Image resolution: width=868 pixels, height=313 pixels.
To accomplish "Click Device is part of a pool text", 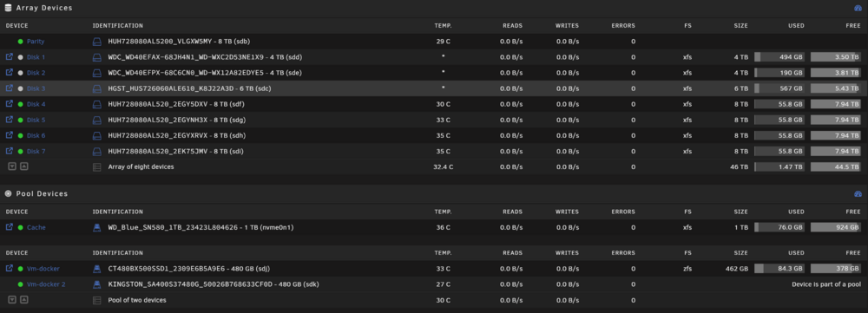I will pos(826,284).
